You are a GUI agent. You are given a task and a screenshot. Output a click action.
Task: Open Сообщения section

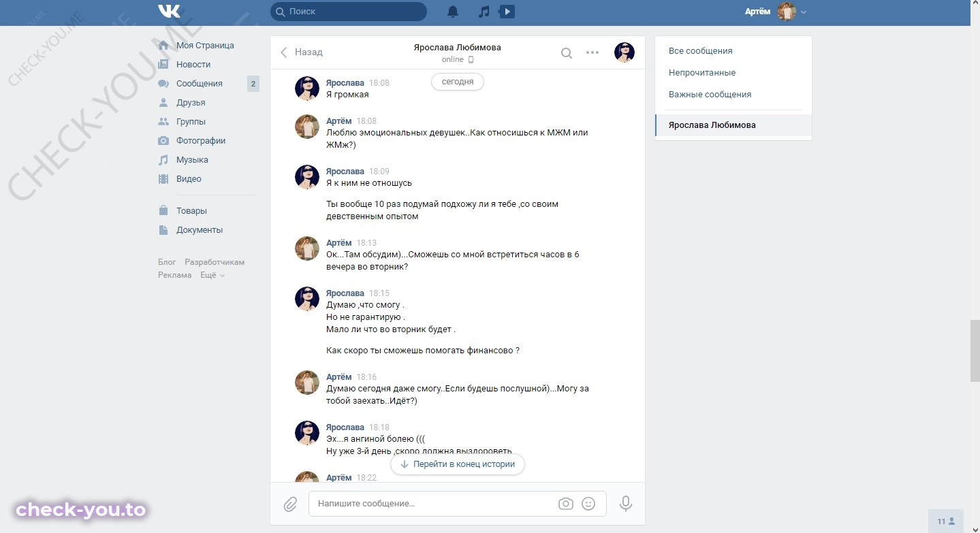pyautogui.click(x=200, y=84)
